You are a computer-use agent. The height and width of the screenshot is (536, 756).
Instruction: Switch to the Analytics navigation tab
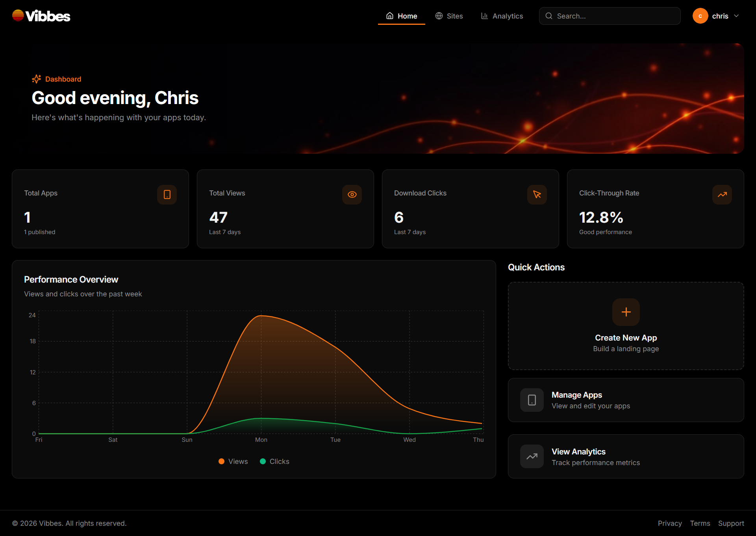tap(502, 16)
